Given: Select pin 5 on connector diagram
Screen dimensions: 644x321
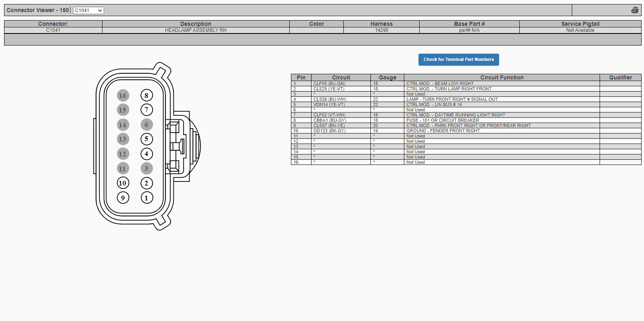Looking at the screenshot, I should pos(146,139).
